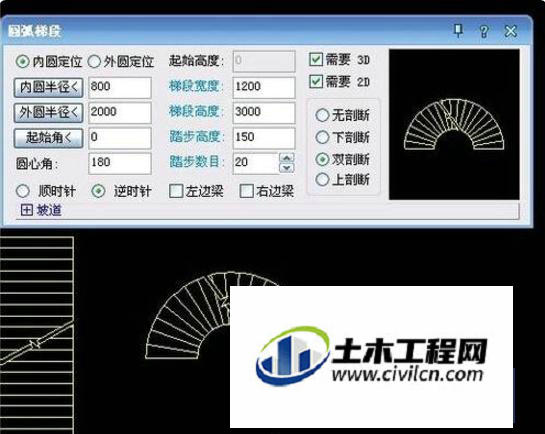This screenshot has height=434, width=545.
Task: Decrease 踏步数目 with the down arrow
Action: pos(287,168)
